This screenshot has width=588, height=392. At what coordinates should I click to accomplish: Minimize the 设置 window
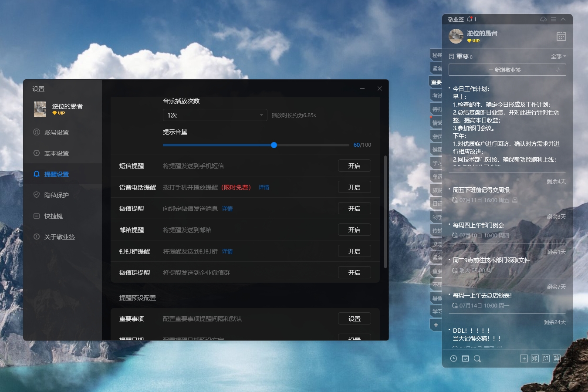pos(362,88)
